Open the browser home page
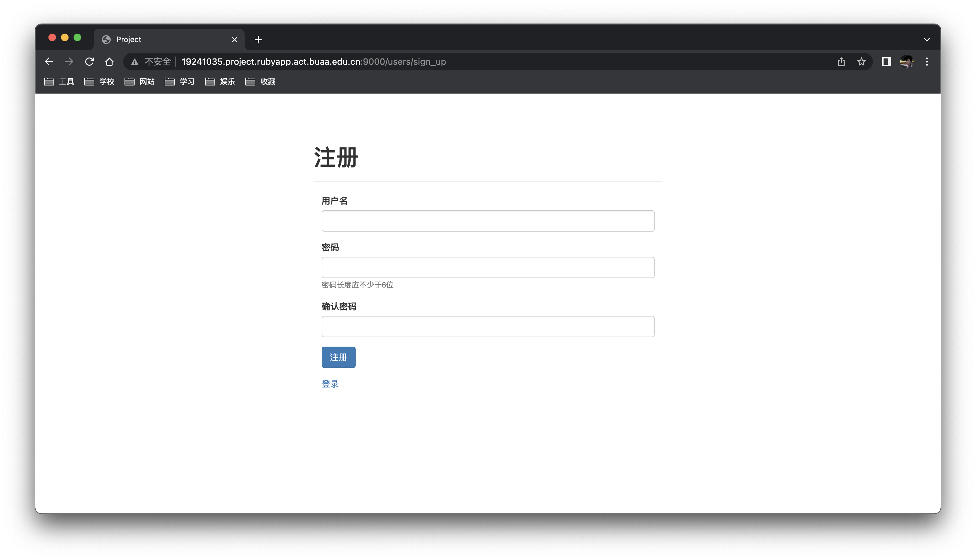 109,62
